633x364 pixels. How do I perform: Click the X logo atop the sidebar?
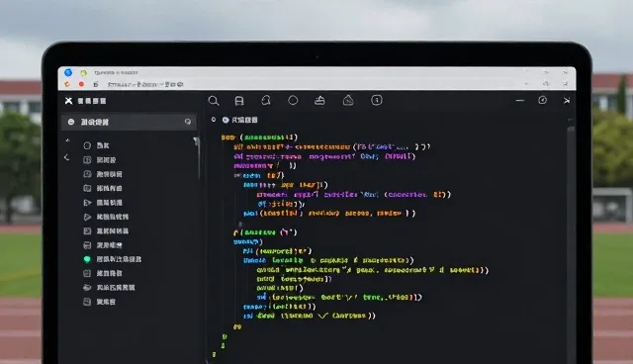coord(68,101)
